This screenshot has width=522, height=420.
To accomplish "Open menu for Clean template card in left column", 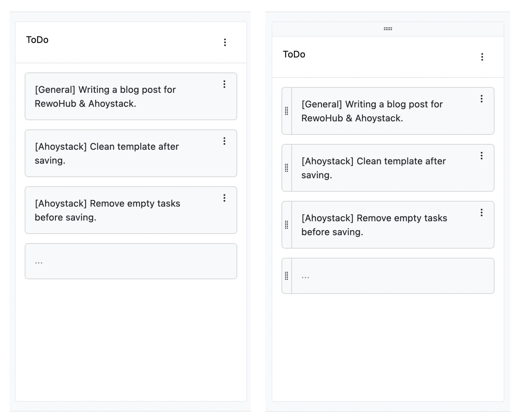I will (x=224, y=141).
